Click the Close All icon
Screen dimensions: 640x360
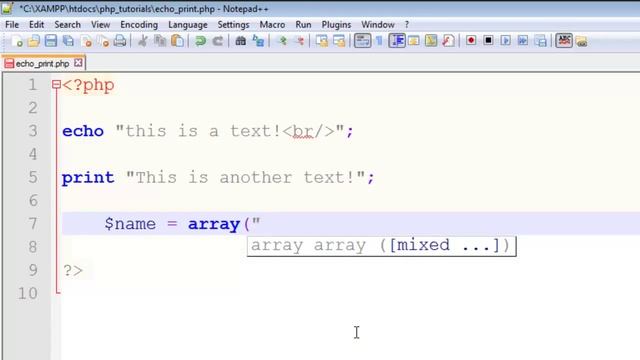(103, 41)
